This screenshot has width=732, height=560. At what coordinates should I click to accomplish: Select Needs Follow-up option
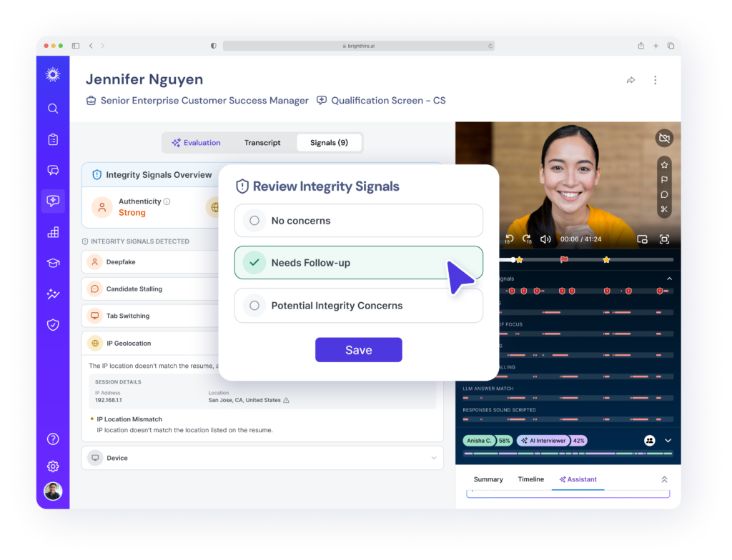click(359, 263)
